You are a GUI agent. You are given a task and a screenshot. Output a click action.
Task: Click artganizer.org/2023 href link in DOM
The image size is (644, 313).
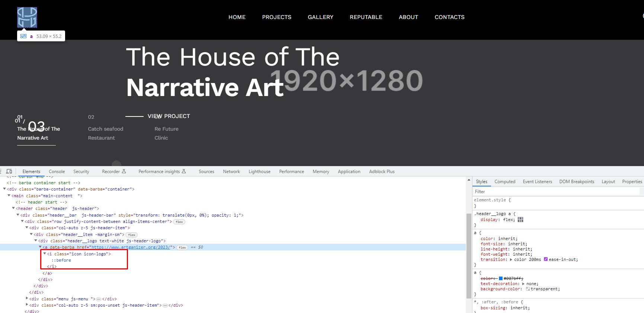(x=131, y=247)
